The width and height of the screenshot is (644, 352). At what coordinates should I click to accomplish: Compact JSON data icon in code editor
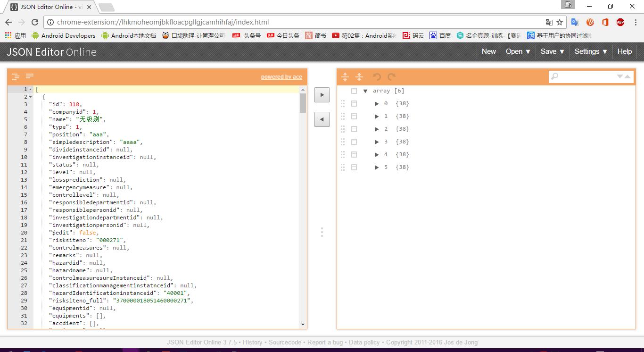click(x=30, y=76)
